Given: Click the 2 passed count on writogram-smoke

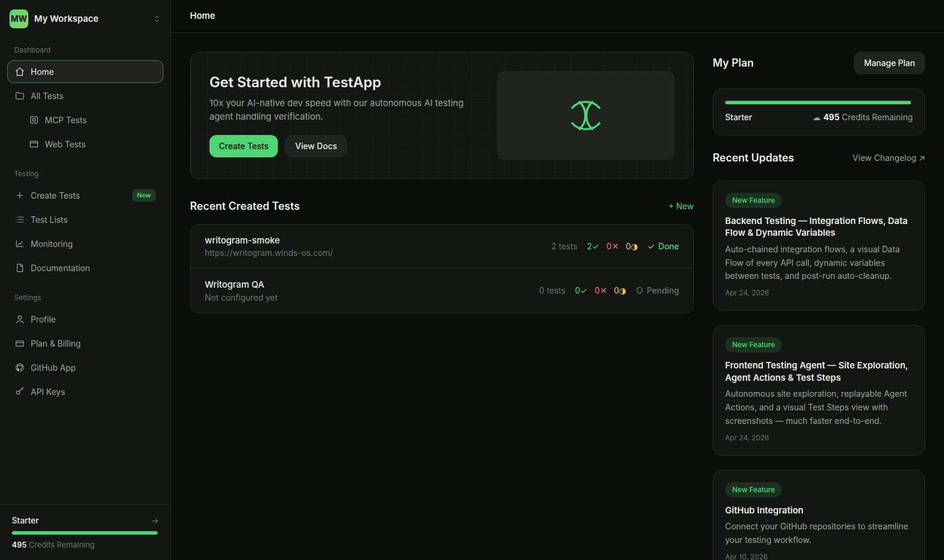Looking at the screenshot, I should click(592, 246).
